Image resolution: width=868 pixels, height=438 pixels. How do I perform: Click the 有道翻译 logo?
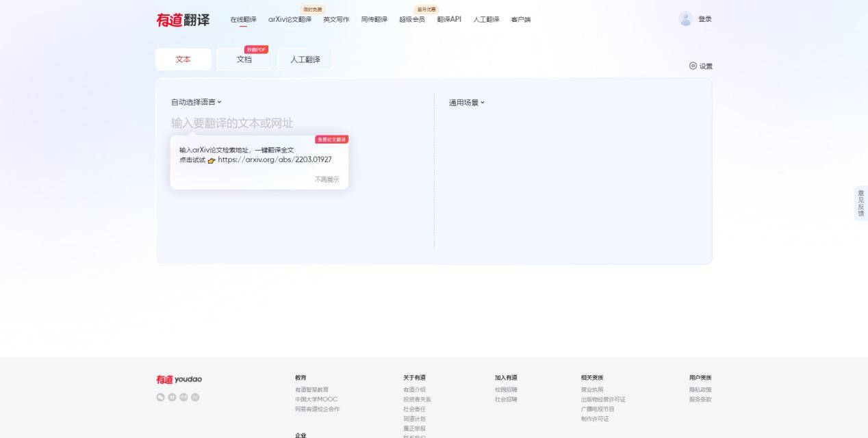click(x=183, y=20)
